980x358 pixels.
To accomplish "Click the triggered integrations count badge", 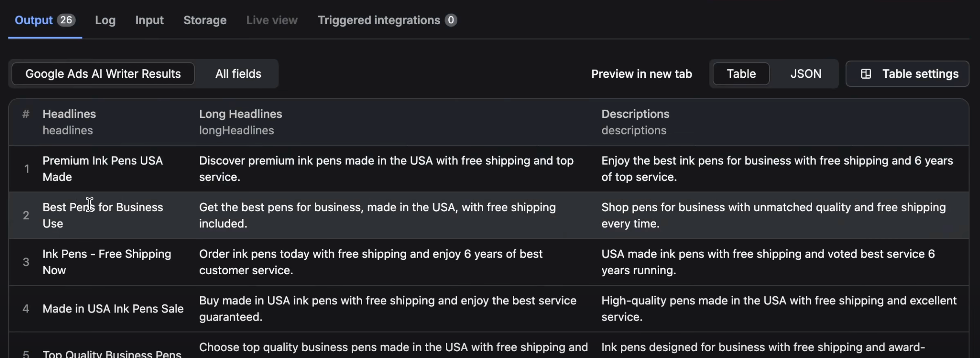I will (450, 20).
